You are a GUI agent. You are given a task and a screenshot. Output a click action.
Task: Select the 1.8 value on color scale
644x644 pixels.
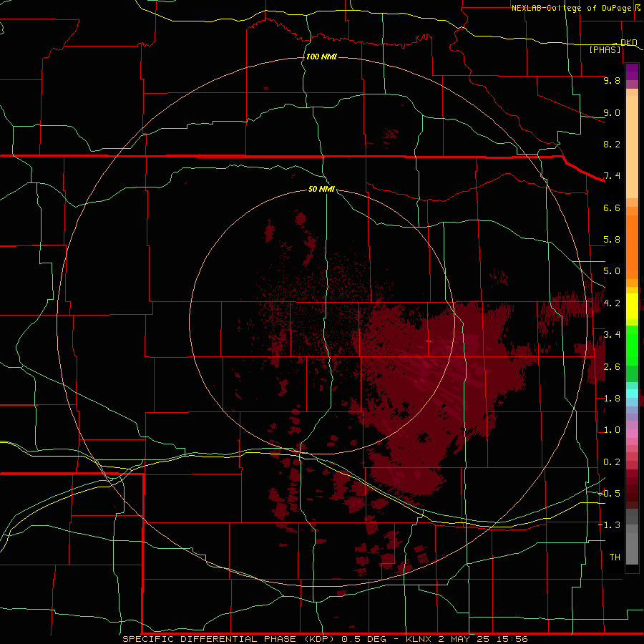612,399
